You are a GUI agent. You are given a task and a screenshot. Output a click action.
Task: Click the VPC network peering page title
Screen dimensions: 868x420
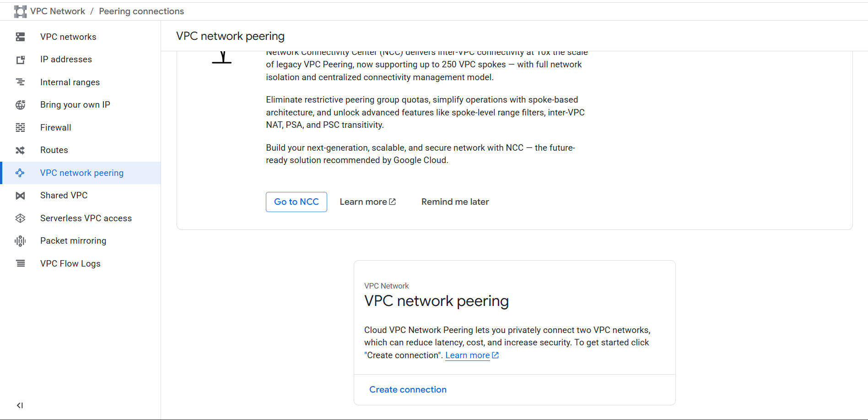click(230, 36)
